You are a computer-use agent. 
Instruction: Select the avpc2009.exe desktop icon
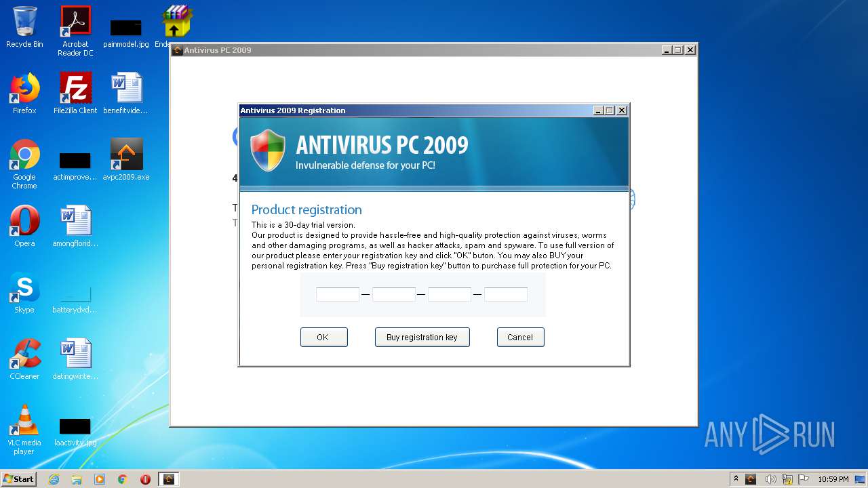coord(126,160)
